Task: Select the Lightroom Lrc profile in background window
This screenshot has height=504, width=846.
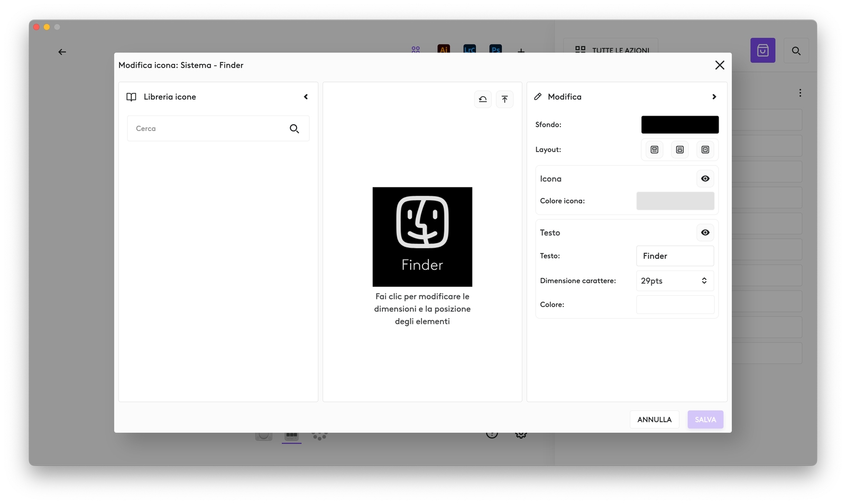Action: click(470, 49)
